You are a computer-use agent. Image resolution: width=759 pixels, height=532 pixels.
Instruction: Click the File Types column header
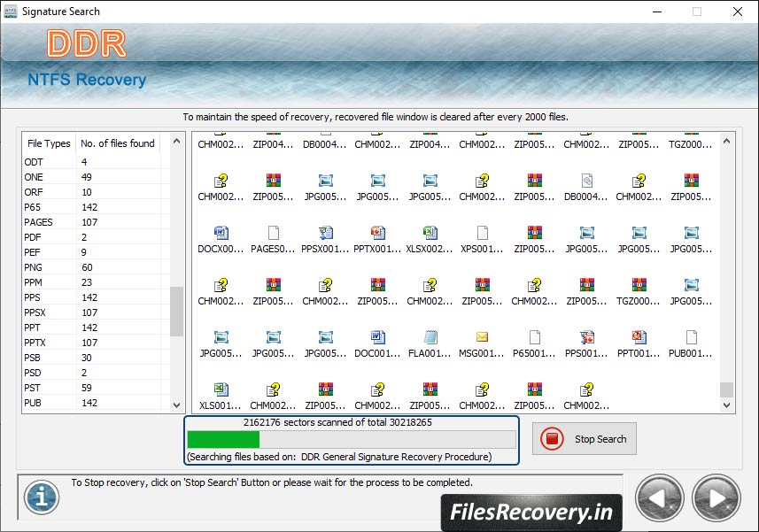tap(49, 143)
